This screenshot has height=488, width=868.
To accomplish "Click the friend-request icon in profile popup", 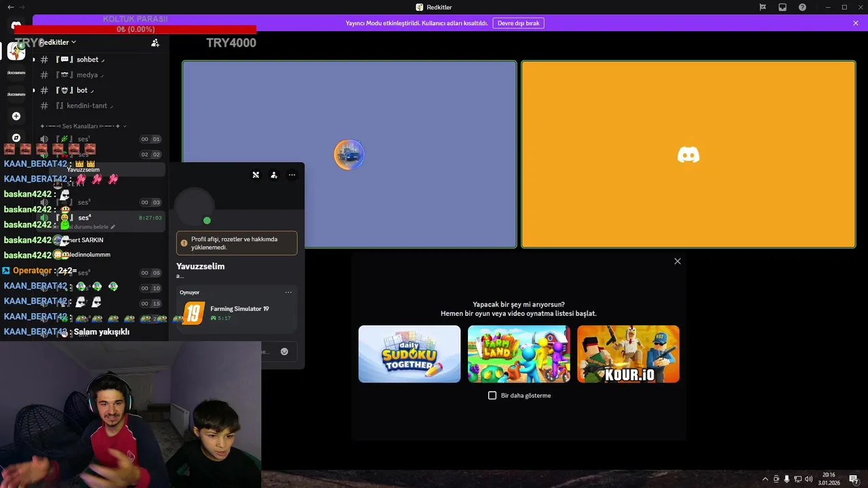I will click(x=274, y=175).
